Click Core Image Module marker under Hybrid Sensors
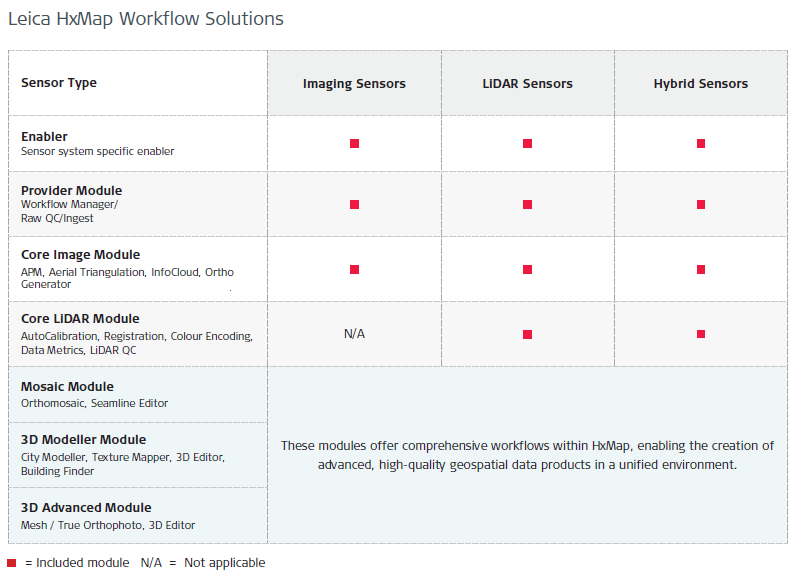 pyautogui.click(x=701, y=269)
